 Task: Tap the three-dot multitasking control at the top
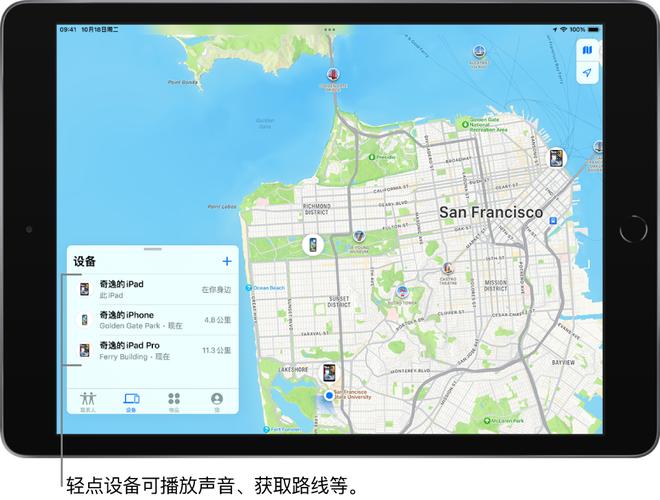[330, 29]
